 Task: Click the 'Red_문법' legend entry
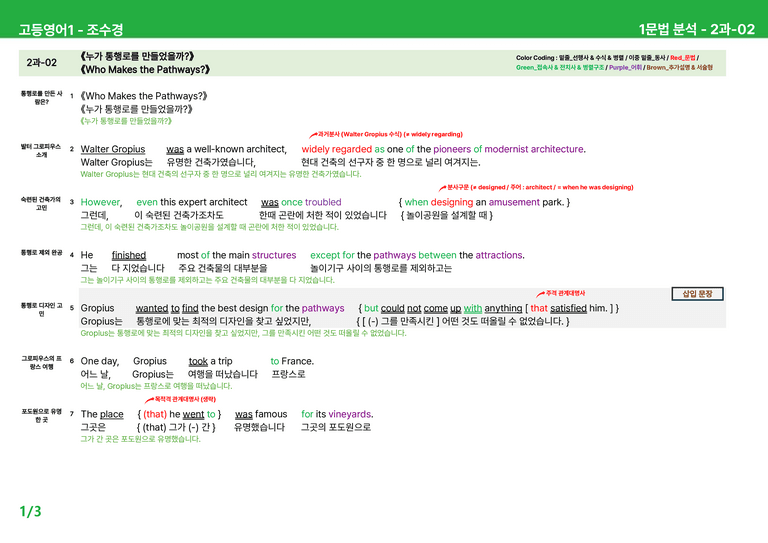point(683,58)
